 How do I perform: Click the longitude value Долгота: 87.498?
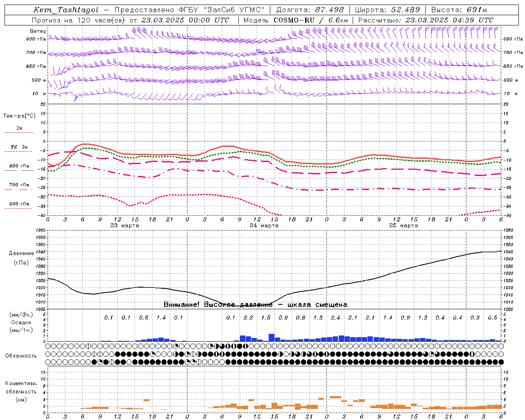pyautogui.click(x=310, y=10)
